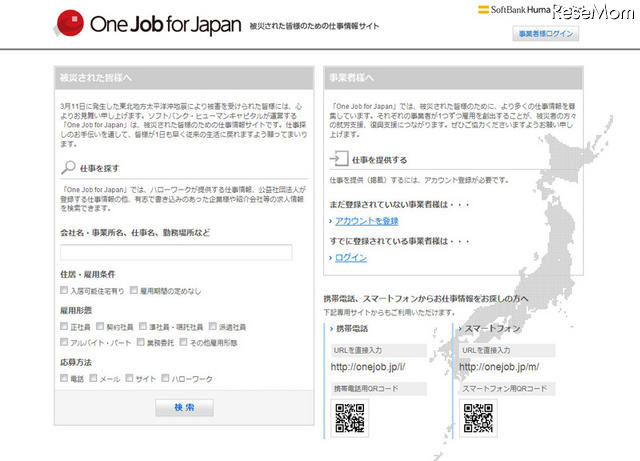
Task: Click the SoftBank Human Capital logo
Action: pyautogui.click(x=540, y=10)
